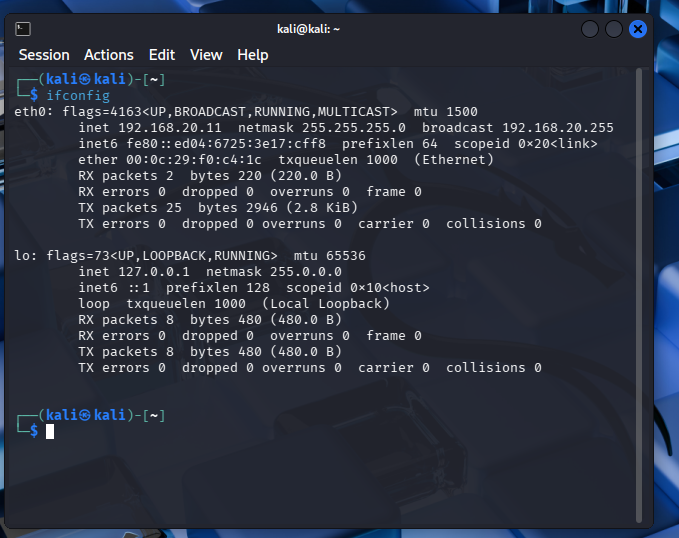Click netmask 255.0.0.0 value
Image resolution: width=679 pixels, height=538 pixels.
pos(306,272)
